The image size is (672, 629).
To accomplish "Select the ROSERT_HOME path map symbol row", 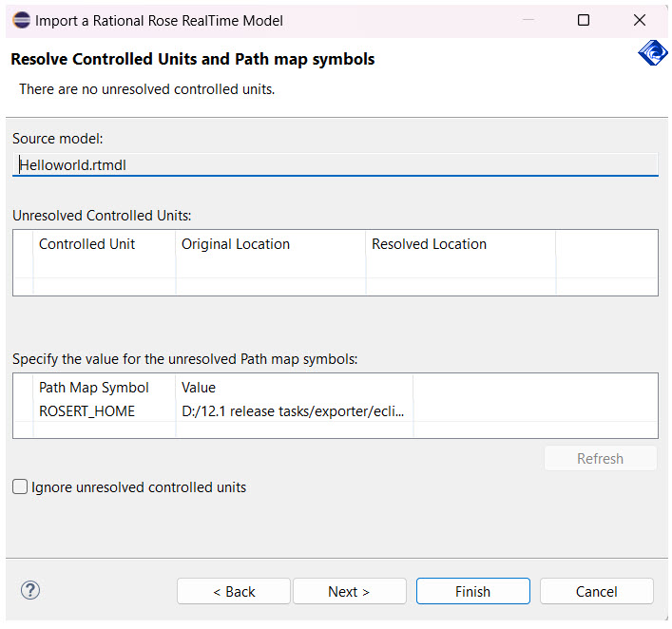I will tap(87, 411).
